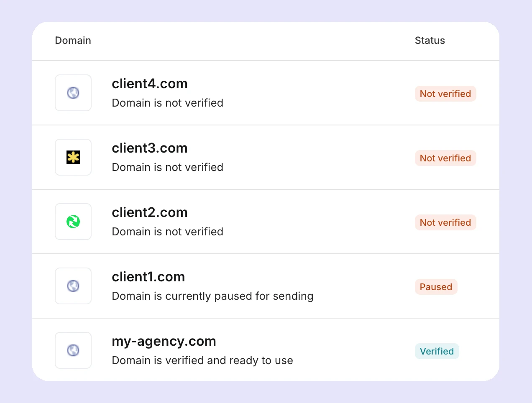Click the Domain column header
This screenshot has width=532, height=403.
click(x=73, y=41)
